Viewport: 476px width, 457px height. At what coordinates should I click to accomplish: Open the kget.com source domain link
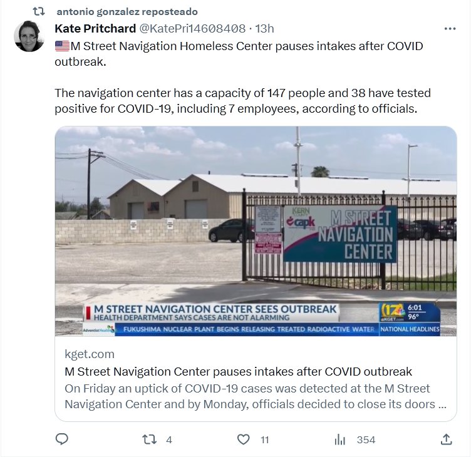tap(90, 354)
